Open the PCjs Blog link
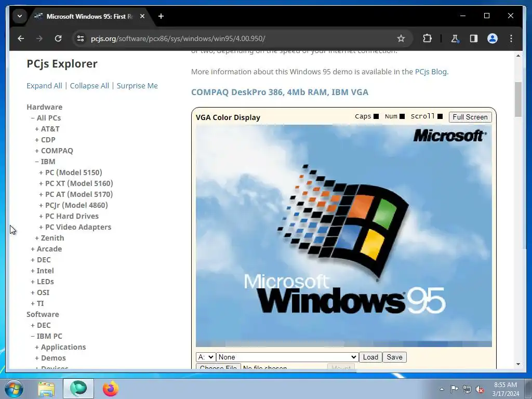The height and width of the screenshot is (399, 532). 431,72
